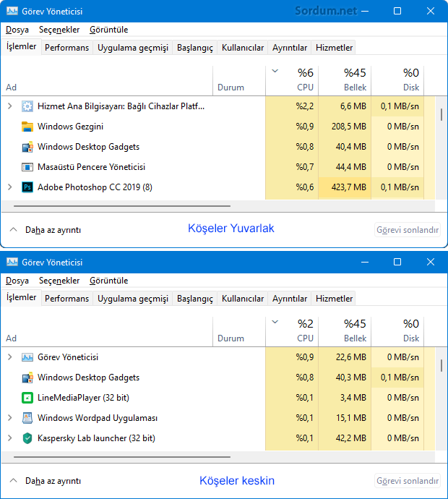448x499 pixels.
Task: Select Masaüstü Pencere Yöneticisi row name
Action: (x=91, y=167)
